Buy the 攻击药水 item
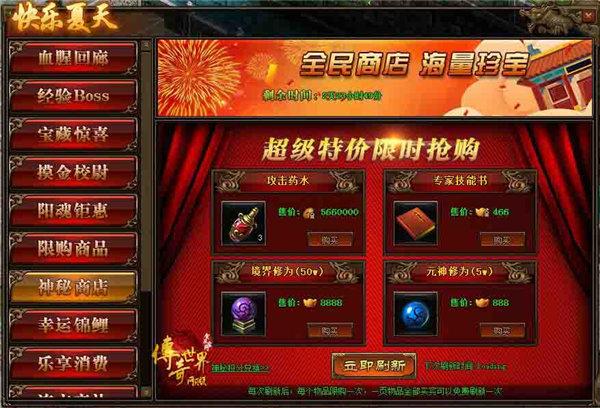This screenshot has width=600, height=408. (330, 240)
